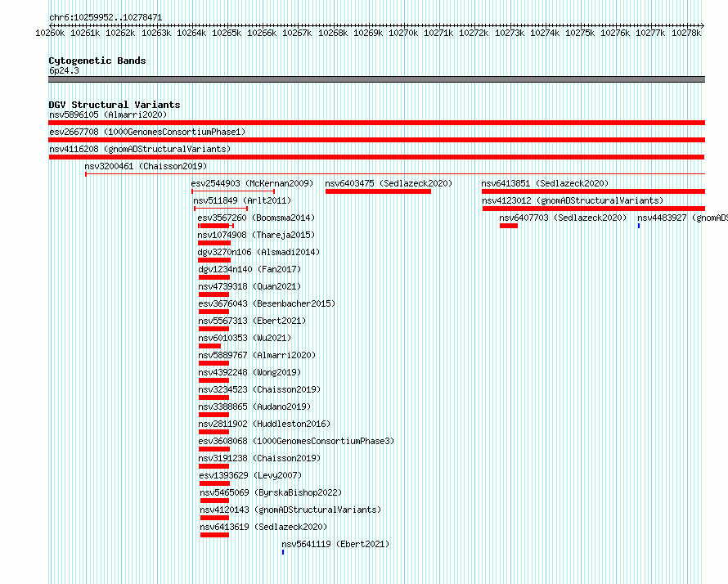728x584 pixels.
Task: Click nsv6413851 (Sedlazeck2020) label
Action: click(545, 183)
